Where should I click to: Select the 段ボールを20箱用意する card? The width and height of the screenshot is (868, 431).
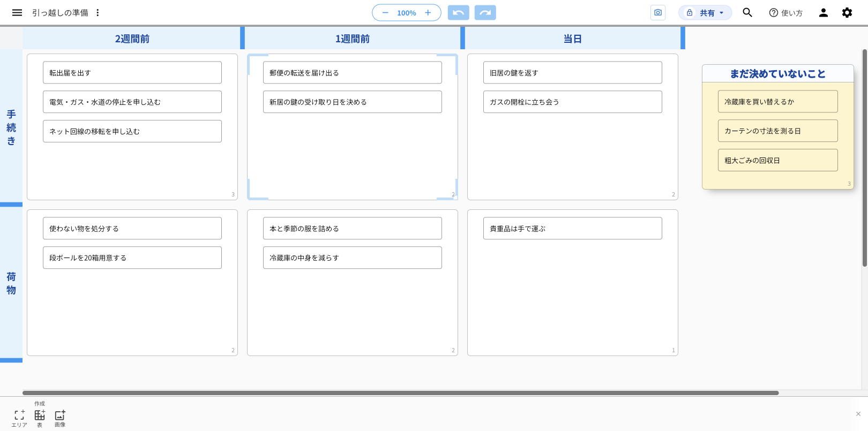pos(132,258)
